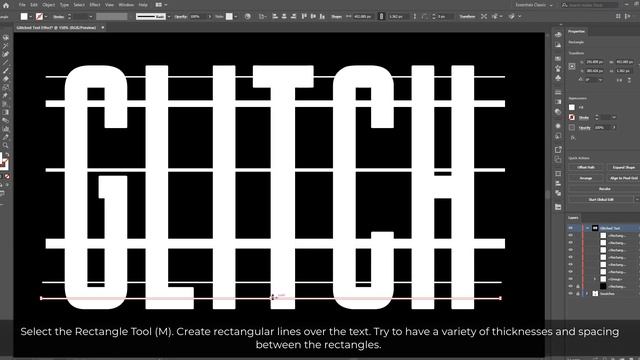
Task: Click the Search Adobe Stock field
Action: 590,5
